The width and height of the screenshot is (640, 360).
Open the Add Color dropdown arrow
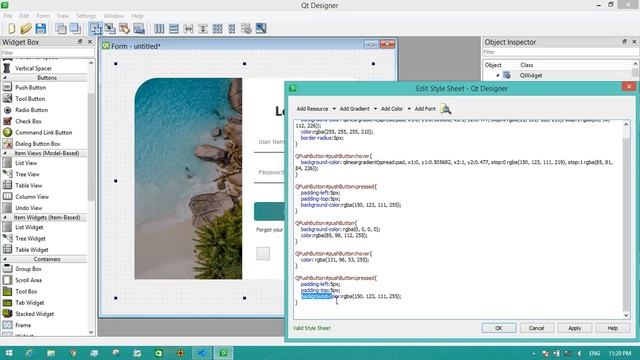(409, 109)
